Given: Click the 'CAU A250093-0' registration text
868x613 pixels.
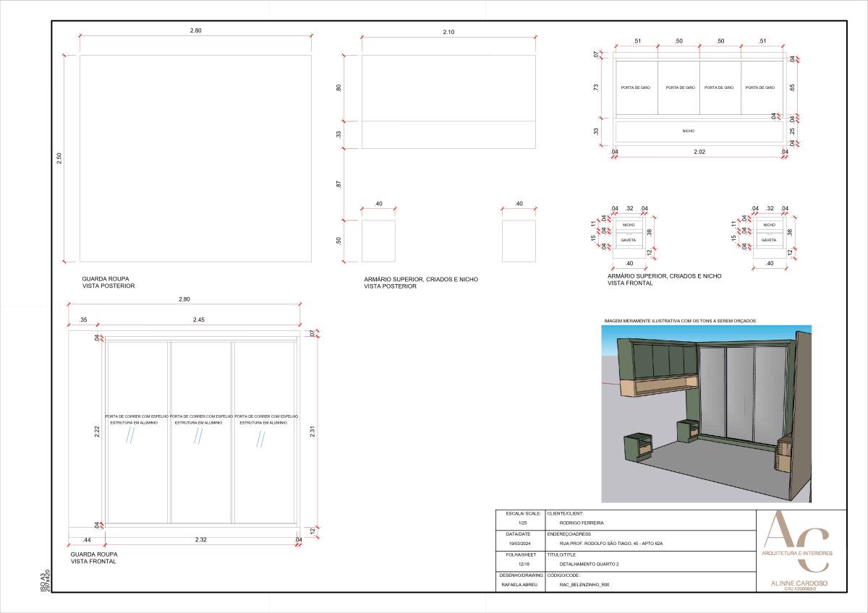Looking at the screenshot, I should [x=799, y=589].
